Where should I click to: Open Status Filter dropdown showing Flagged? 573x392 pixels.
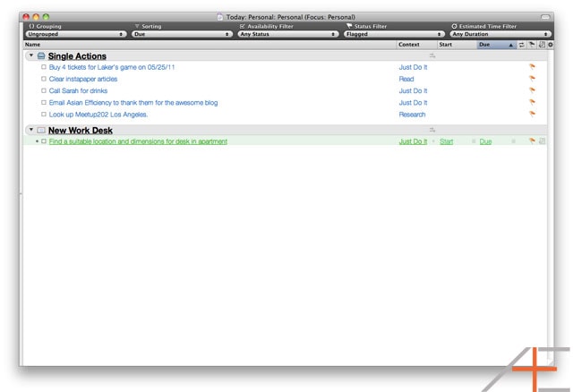point(394,34)
